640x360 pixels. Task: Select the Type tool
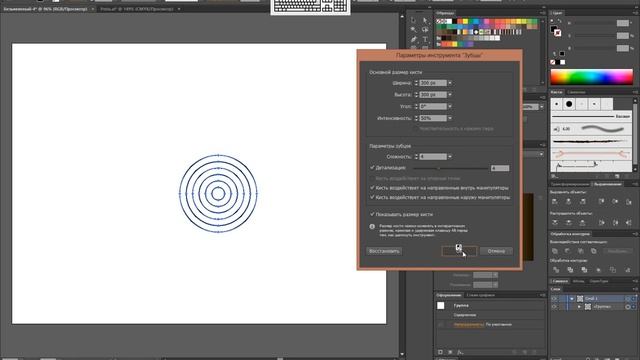[x=425, y=39]
